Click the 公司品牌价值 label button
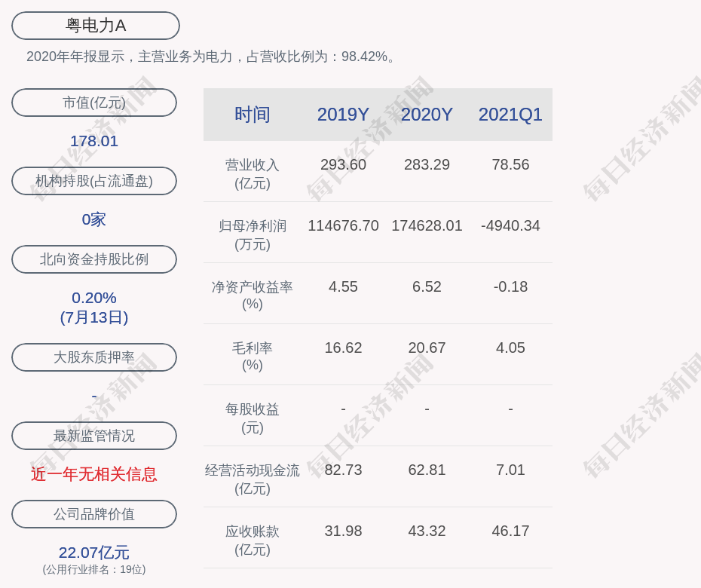The height and width of the screenshot is (588, 701). coord(94,514)
